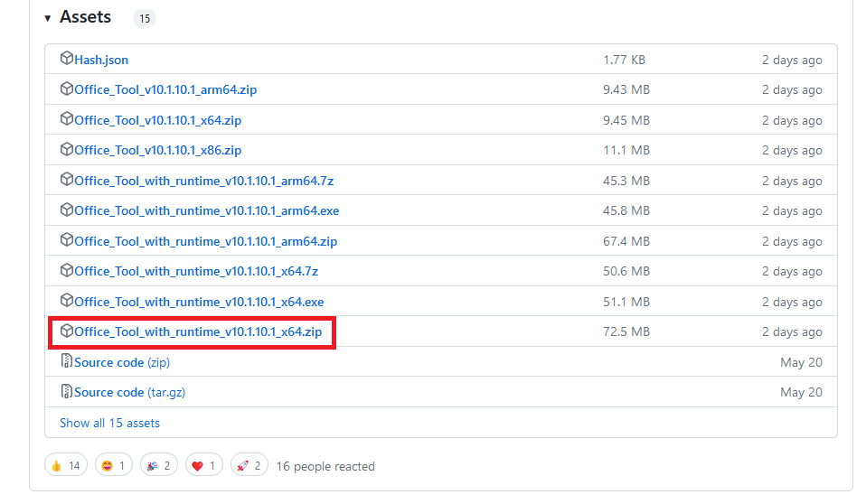Toggle the thumbs up reaction with 14
Viewport: 866px width, 504px height.
point(66,466)
